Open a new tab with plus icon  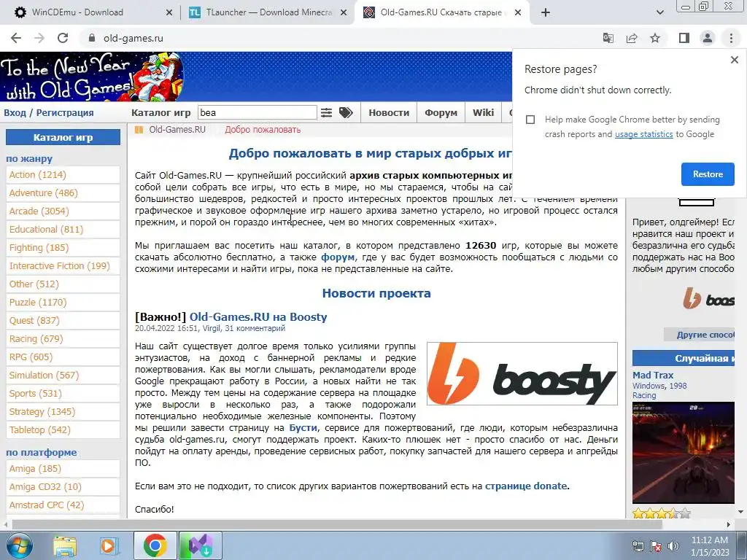[x=546, y=12]
